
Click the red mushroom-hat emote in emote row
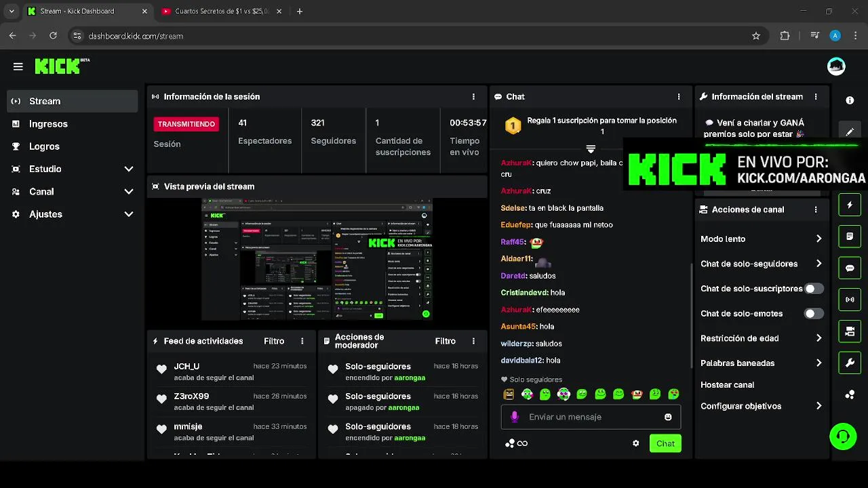pyautogui.click(x=637, y=394)
